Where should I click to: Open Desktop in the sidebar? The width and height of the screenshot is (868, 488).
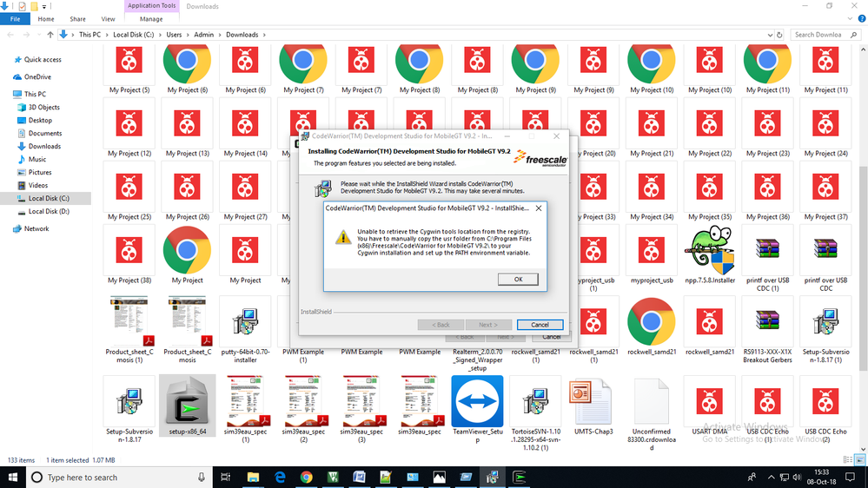tap(40, 120)
